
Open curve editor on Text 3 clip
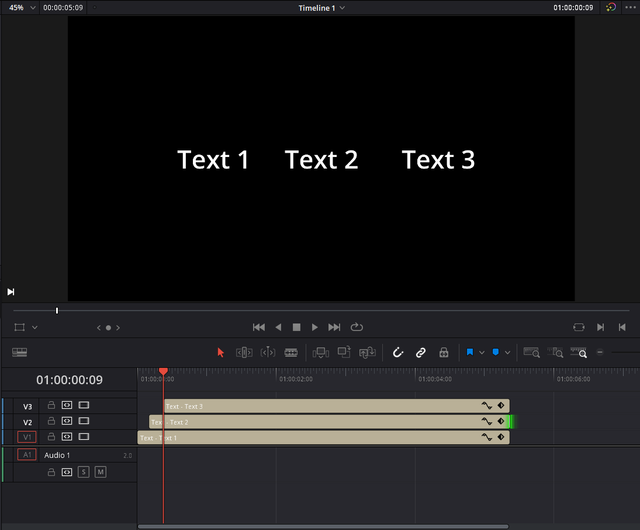pos(487,405)
